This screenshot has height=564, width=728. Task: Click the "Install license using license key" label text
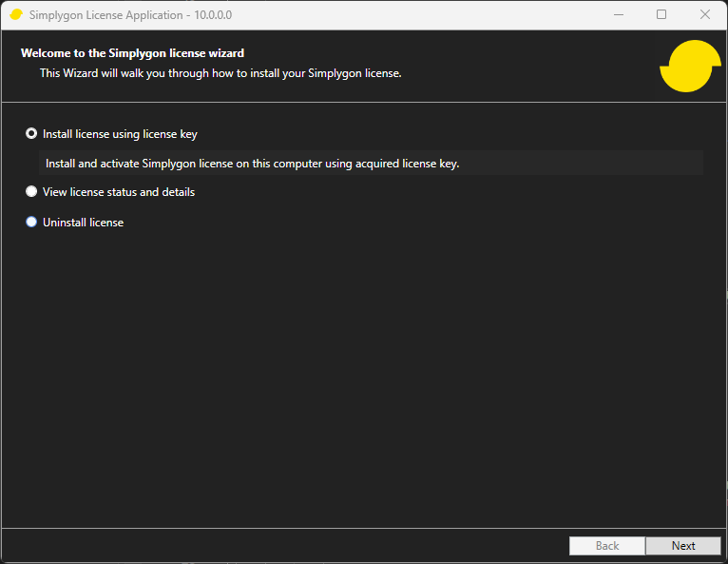pyautogui.click(x=120, y=134)
